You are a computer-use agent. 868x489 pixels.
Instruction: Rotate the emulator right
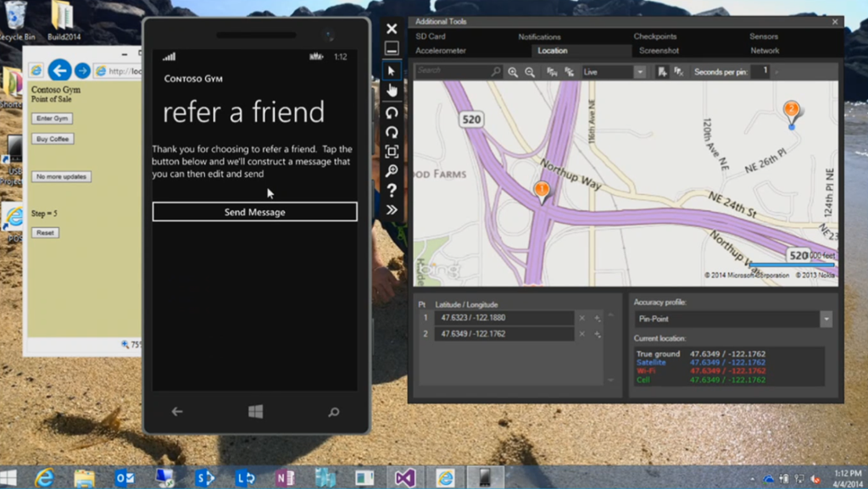pyautogui.click(x=392, y=132)
